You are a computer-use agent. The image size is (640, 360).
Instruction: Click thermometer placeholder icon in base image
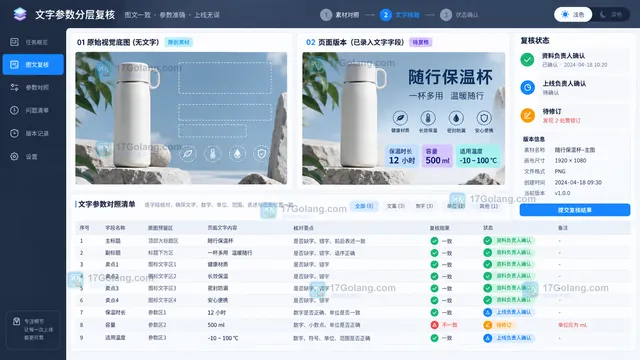213,154
